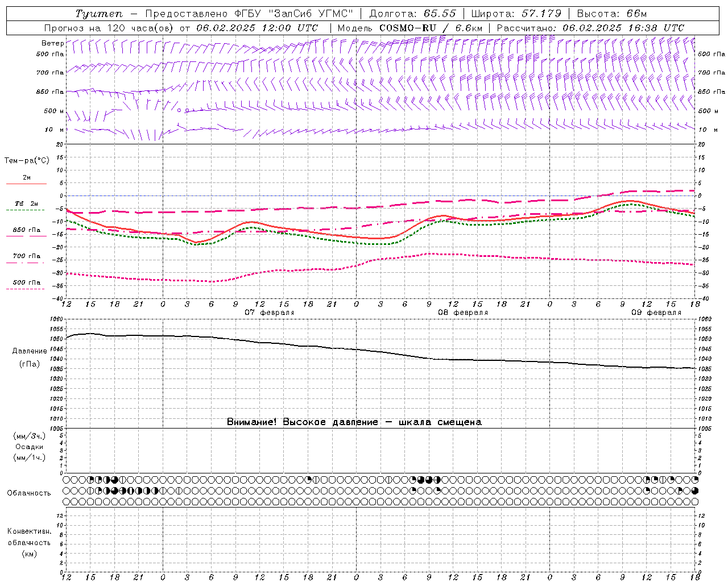Click the 'Ветер' wind panel label

[52, 43]
